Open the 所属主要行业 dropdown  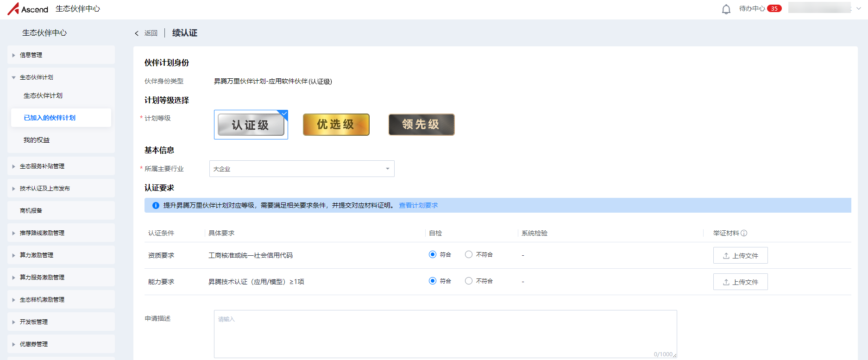[x=302, y=169]
